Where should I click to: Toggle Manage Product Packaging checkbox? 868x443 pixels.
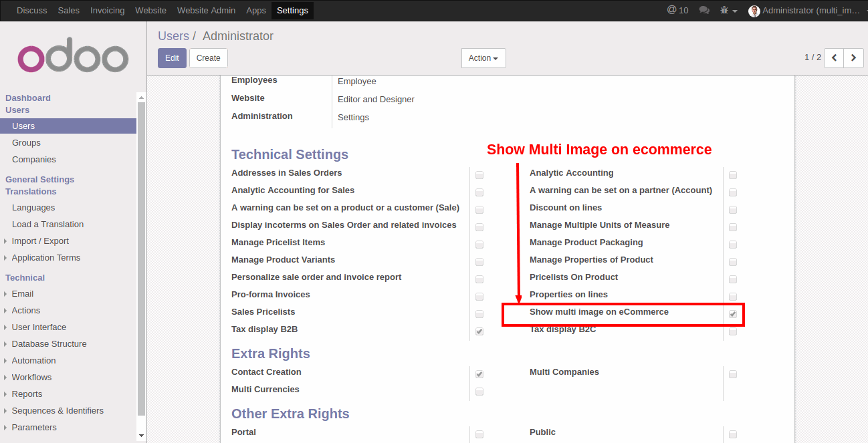[733, 245]
